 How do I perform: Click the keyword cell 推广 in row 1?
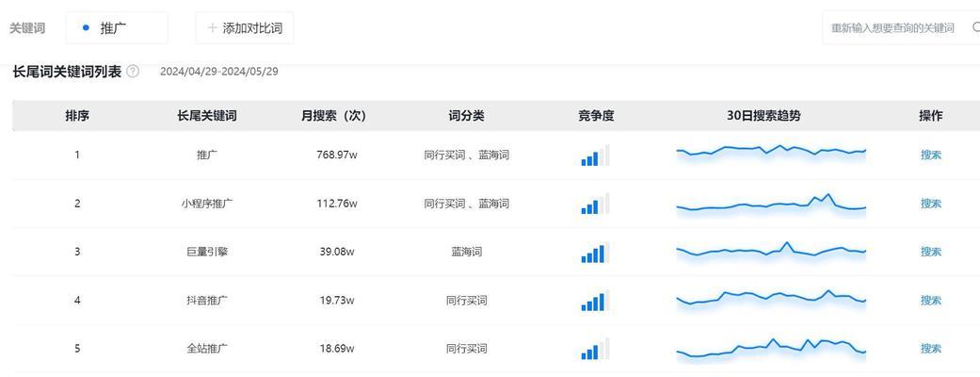pos(207,156)
